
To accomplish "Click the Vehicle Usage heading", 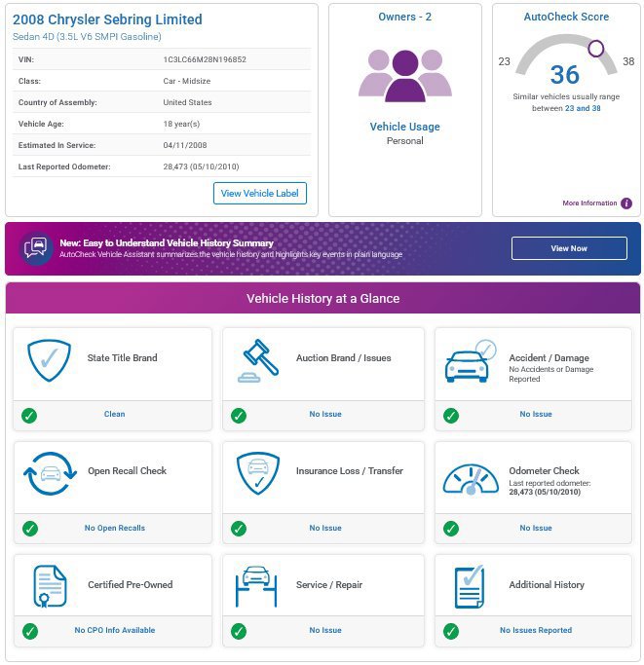I will (x=405, y=127).
